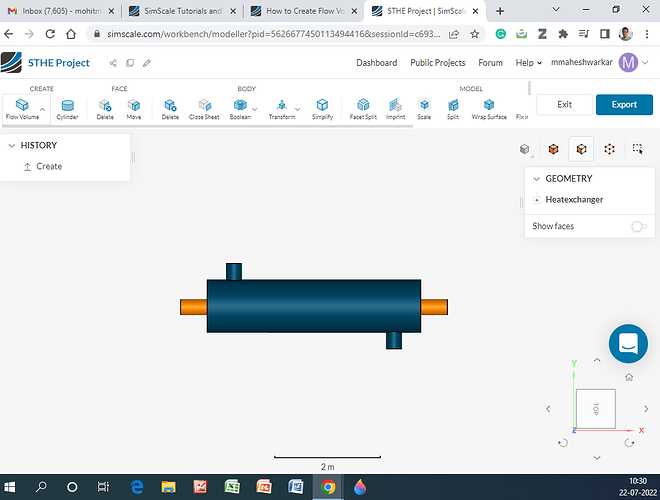Choose the Body Delete tool

(170, 109)
